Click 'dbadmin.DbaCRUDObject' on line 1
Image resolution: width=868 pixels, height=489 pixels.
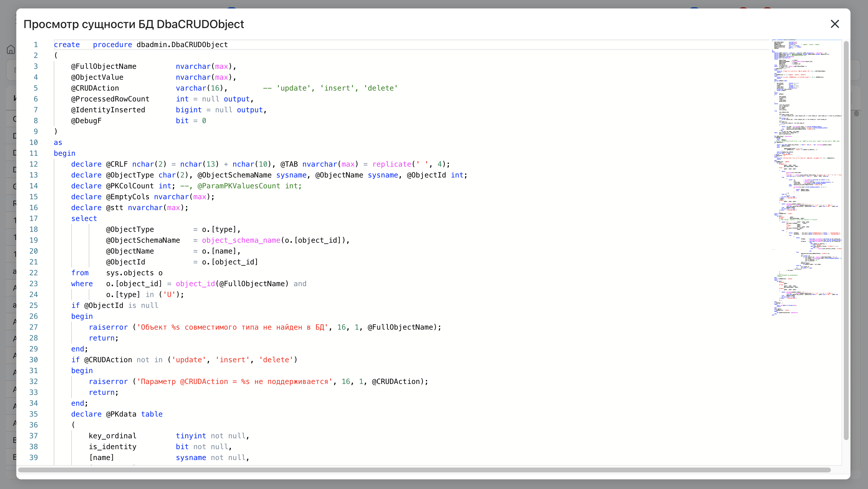[x=182, y=45]
